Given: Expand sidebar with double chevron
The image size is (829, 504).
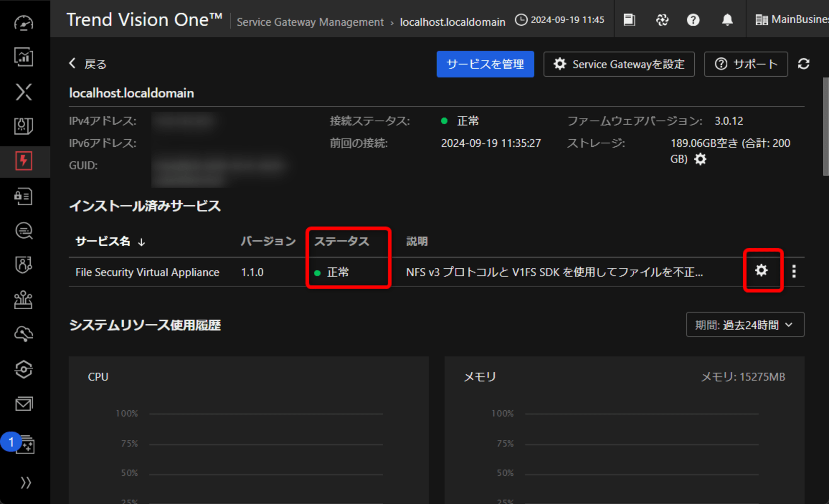Looking at the screenshot, I should pyautogui.click(x=26, y=482).
